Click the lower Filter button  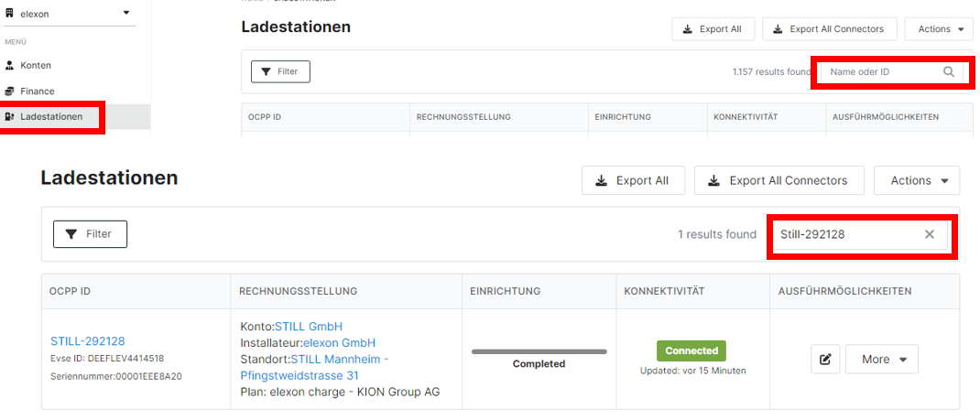coord(90,234)
